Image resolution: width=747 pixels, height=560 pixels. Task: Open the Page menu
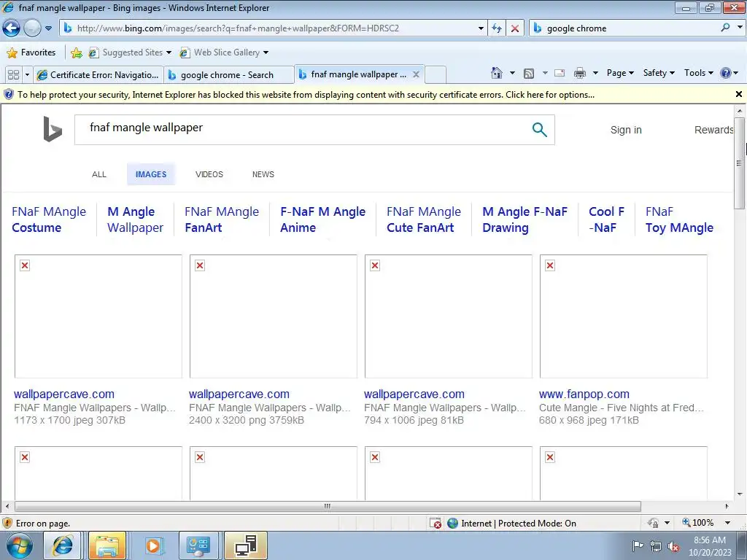[620, 73]
